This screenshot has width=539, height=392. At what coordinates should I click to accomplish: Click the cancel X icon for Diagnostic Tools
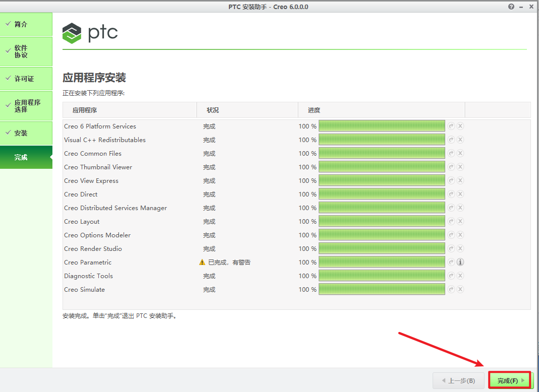coord(460,276)
